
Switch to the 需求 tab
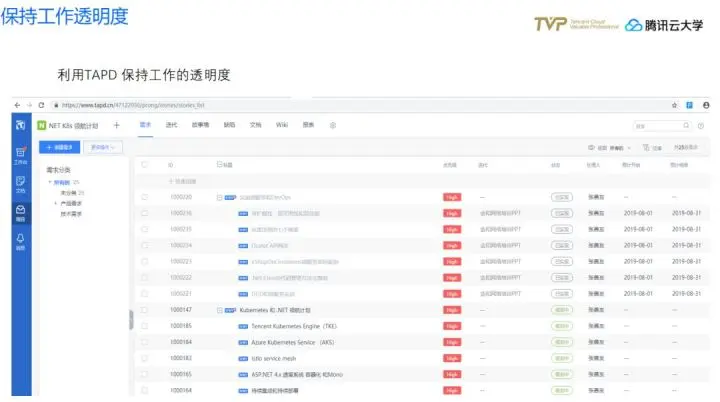pyautogui.click(x=145, y=125)
